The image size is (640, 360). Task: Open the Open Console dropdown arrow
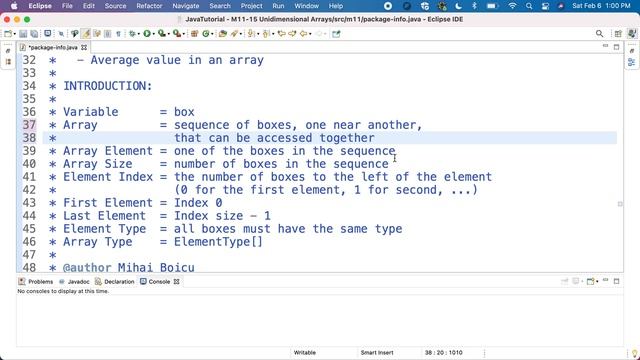(x=597, y=281)
